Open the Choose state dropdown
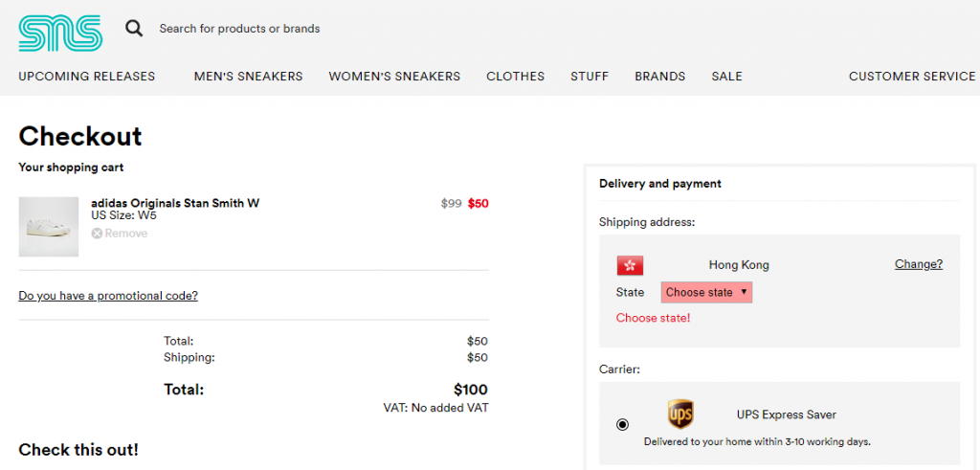This screenshot has height=470, width=980. (706, 292)
